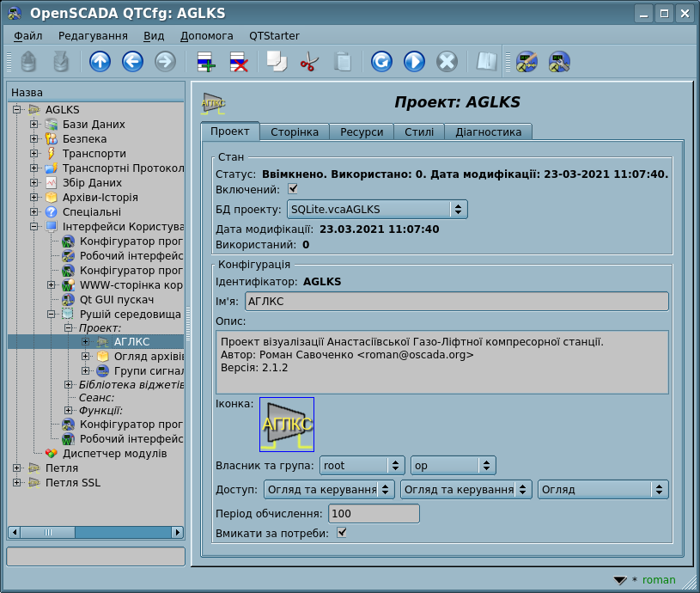
Task: Open the Редагування menu
Action: point(93,36)
